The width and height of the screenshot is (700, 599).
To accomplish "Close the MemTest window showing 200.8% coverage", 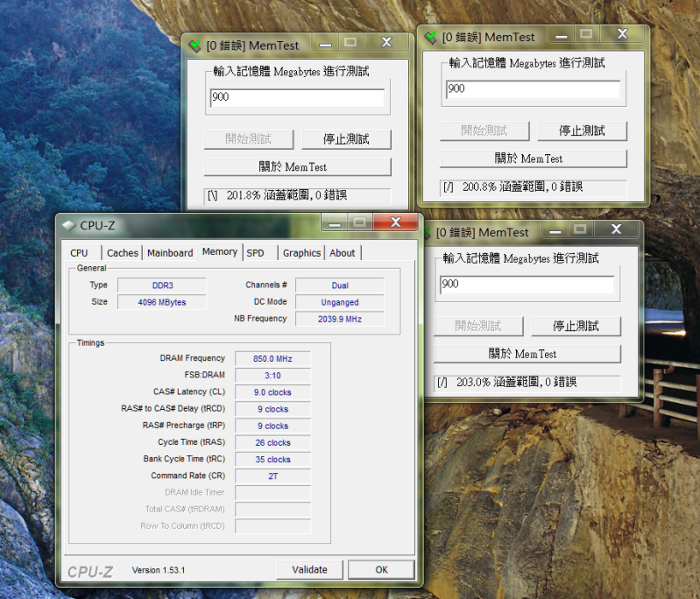I will 623,34.
